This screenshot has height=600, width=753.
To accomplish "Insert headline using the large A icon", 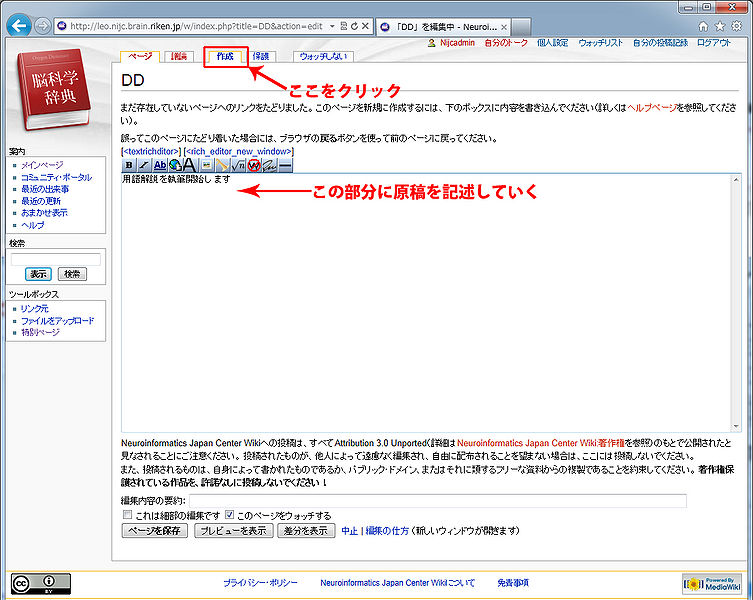I will (x=189, y=165).
